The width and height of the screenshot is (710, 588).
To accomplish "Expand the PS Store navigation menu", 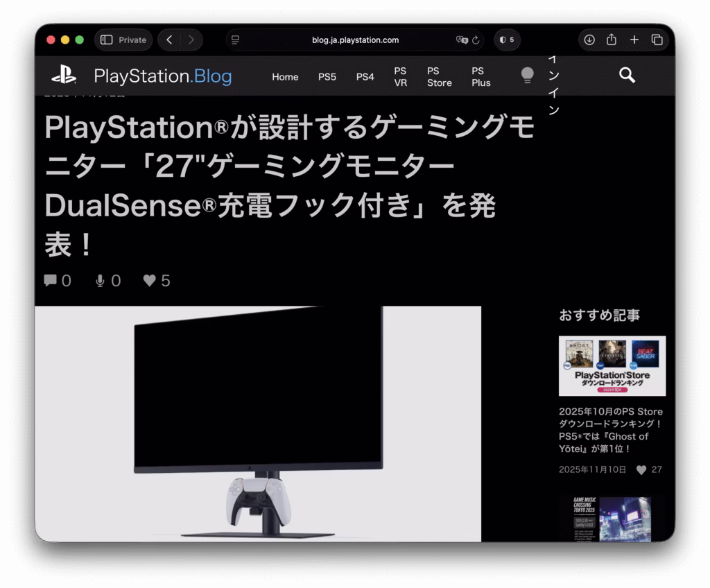I will coord(439,76).
